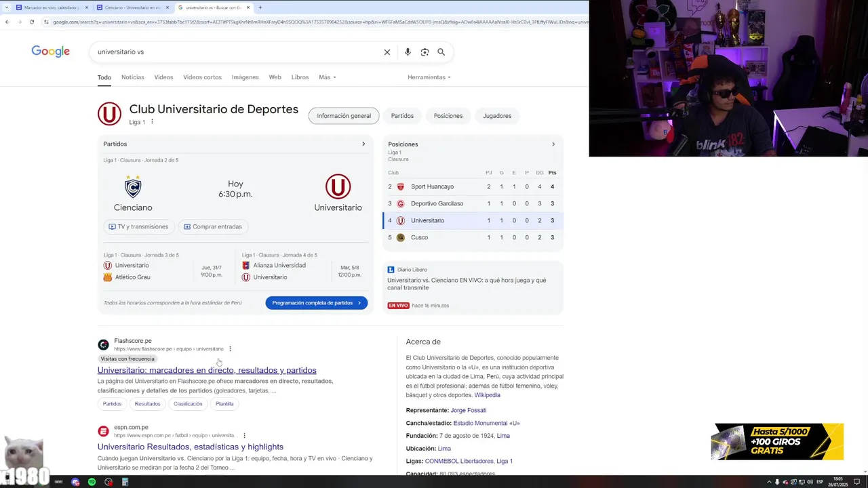This screenshot has height=488, width=868.
Task: Click the site info icon in the address bar
Action: (46, 22)
